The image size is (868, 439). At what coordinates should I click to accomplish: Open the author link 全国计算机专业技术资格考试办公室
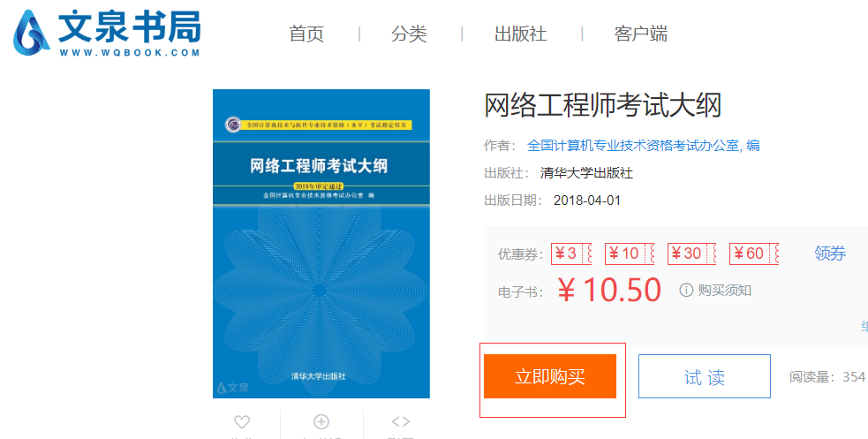pyautogui.click(x=633, y=146)
